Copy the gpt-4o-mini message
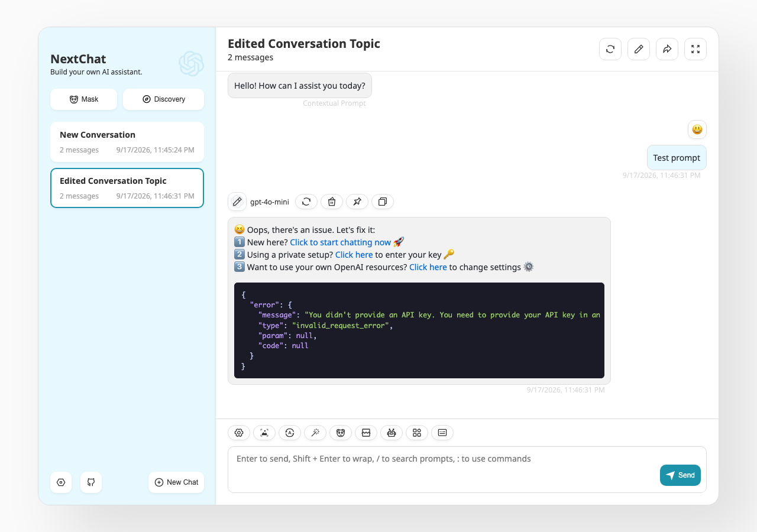 coord(383,202)
